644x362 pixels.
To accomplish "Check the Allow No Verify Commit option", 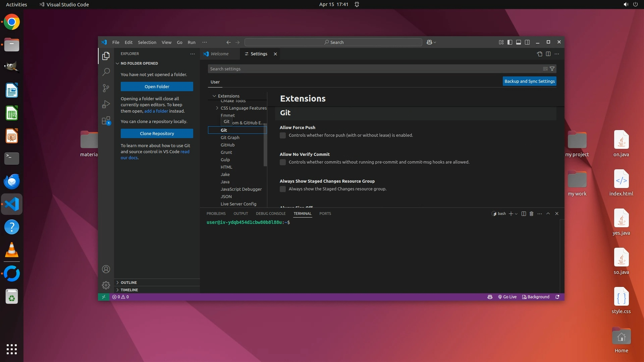I will click(283, 162).
